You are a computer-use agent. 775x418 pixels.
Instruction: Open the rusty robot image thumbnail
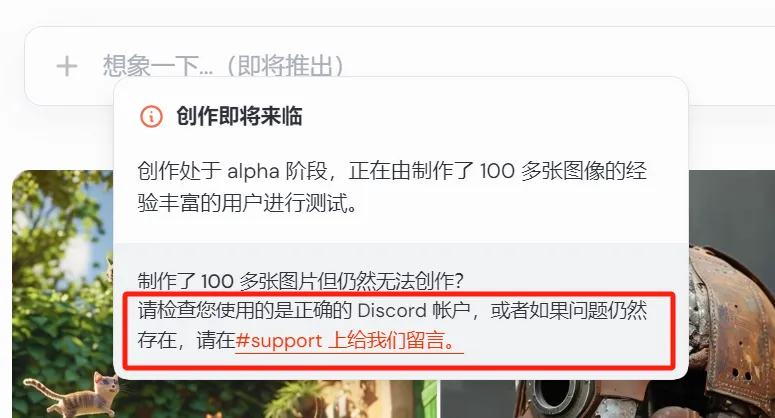point(732,294)
